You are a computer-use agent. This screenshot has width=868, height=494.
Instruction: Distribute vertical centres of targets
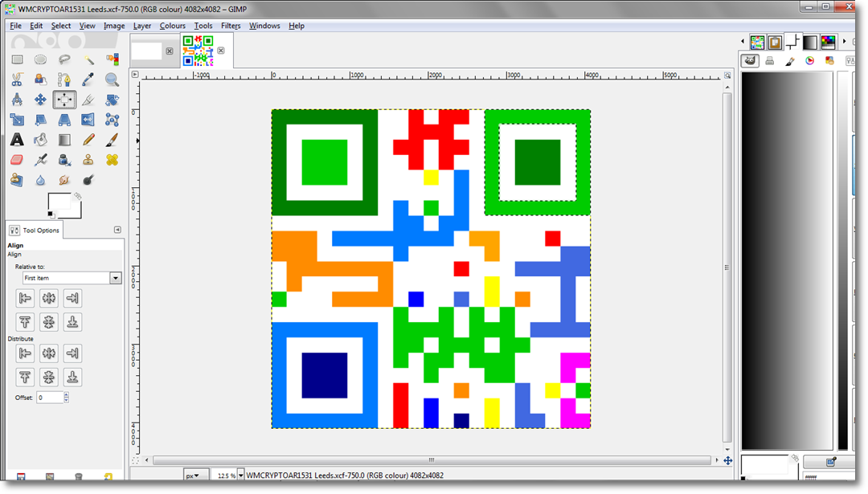(x=49, y=378)
